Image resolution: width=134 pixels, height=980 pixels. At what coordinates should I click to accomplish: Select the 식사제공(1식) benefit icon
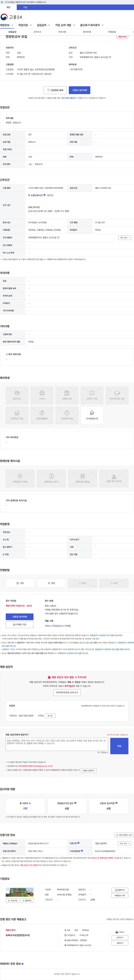click(x=92, y=415)
